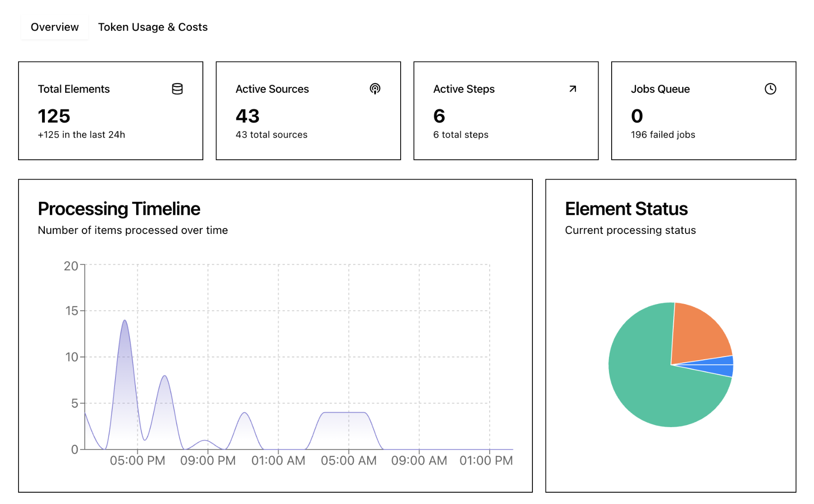Click the clock icon in Jobs Queue card
Image resolution: width=814 pixels, height=504 pixels.
click(x=770, y=89)
